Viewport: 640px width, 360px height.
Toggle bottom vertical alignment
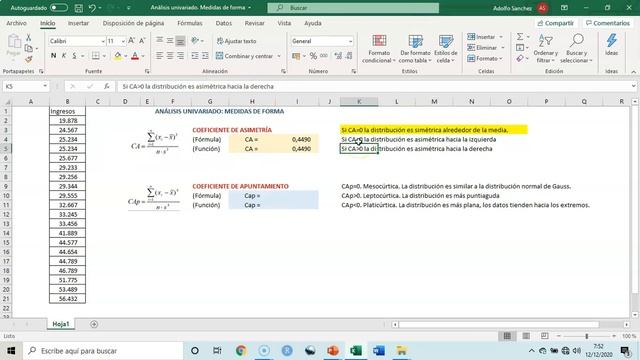[180, 41]
